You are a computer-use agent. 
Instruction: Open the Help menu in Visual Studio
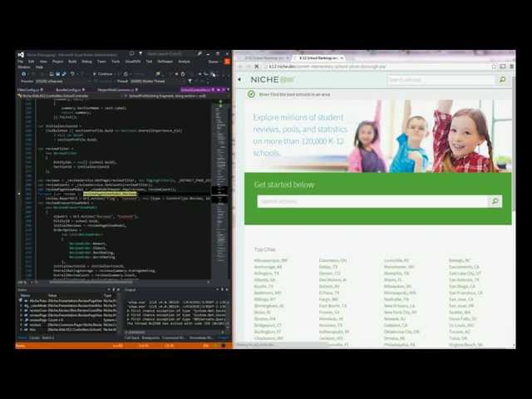[x=39, y=67]
